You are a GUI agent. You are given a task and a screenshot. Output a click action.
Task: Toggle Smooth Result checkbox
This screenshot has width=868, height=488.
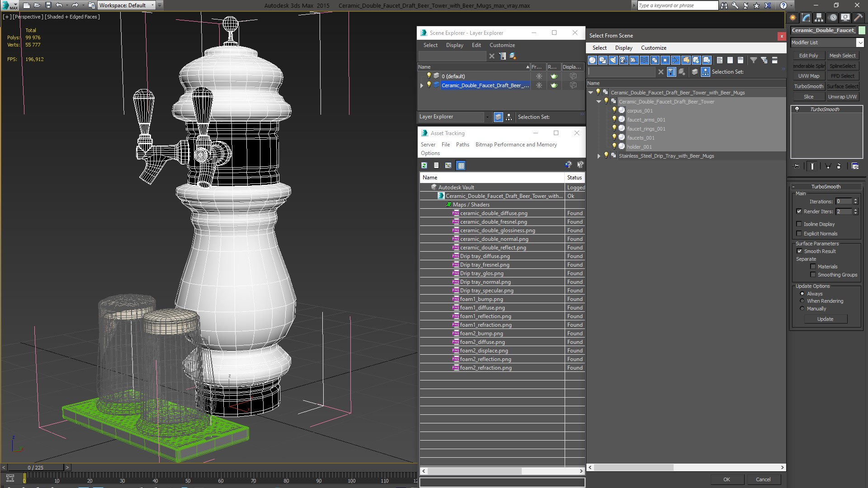click(799, 251)
